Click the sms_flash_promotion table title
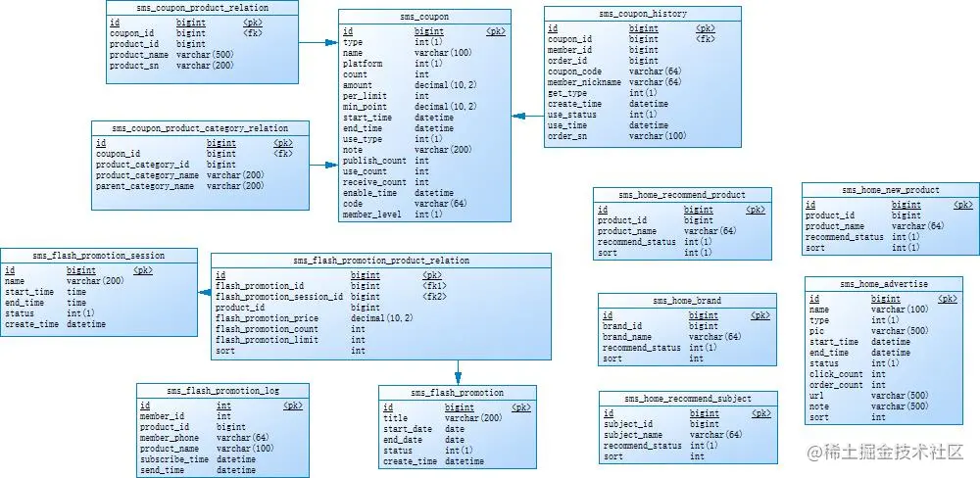 (458, 393)
